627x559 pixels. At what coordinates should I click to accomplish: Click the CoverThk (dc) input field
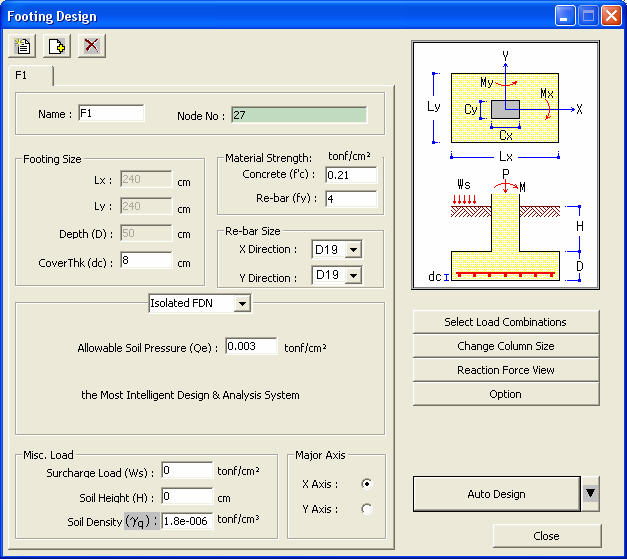[146, 260]
